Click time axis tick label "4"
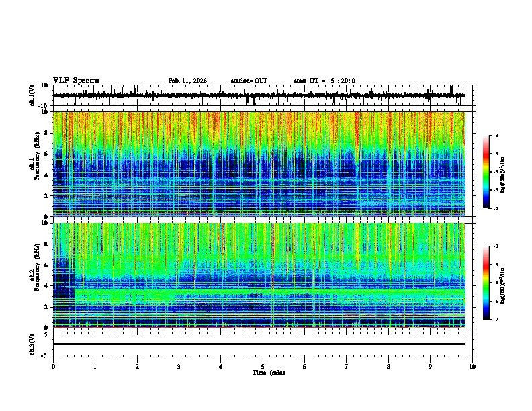This screenshot has height=411, width=532. click(x=221, y=367)
